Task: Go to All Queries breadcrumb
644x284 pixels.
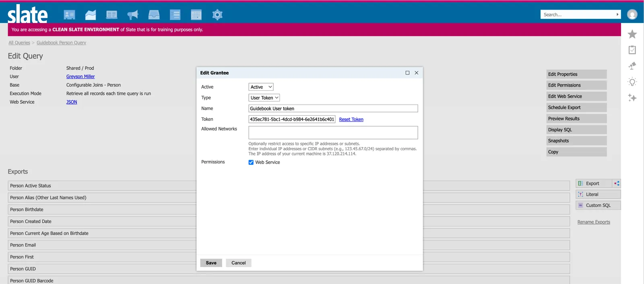Action: pos(19,43)
